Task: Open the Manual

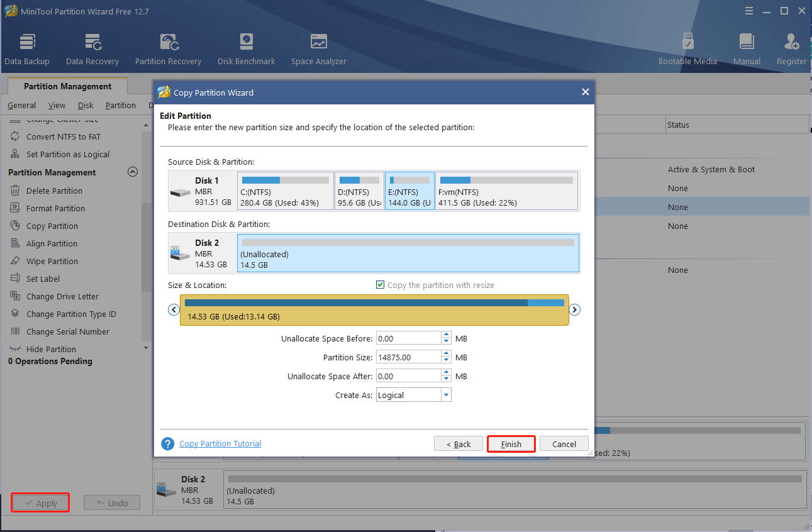Action: [x=747, y=50]
